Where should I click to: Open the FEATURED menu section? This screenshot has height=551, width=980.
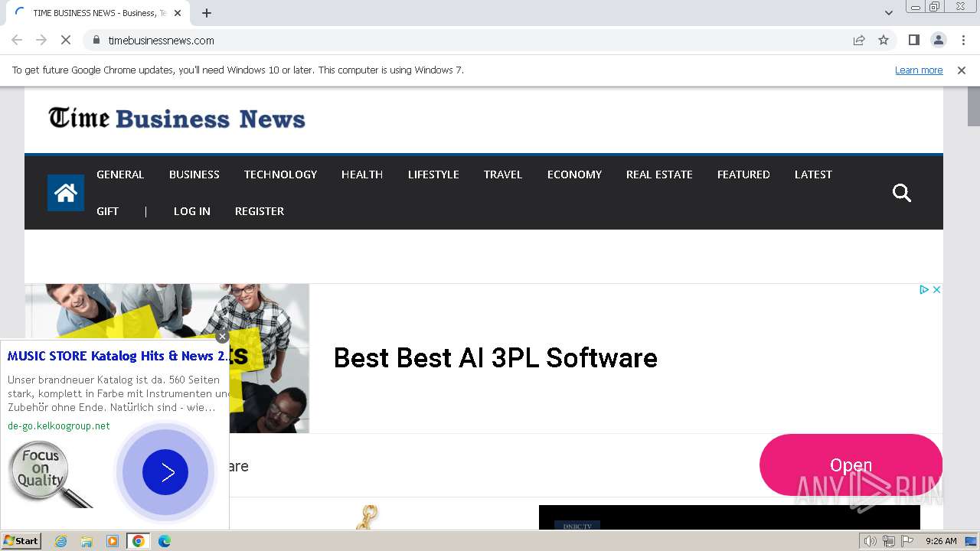coord(743,174)
